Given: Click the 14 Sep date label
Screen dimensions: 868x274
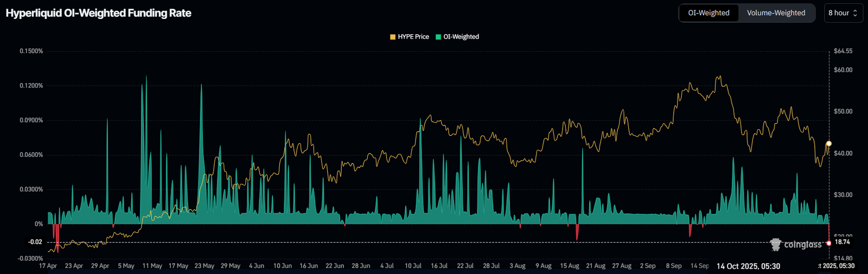Looking at the screenshot, I should 700,266.
